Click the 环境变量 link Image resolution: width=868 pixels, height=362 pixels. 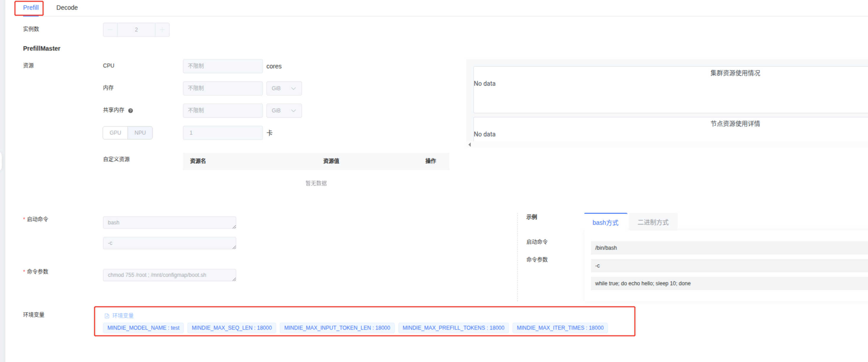(123, 315)
